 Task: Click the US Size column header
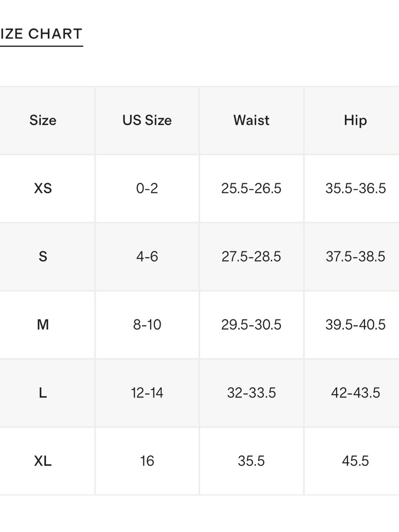[x=147, y=120]
